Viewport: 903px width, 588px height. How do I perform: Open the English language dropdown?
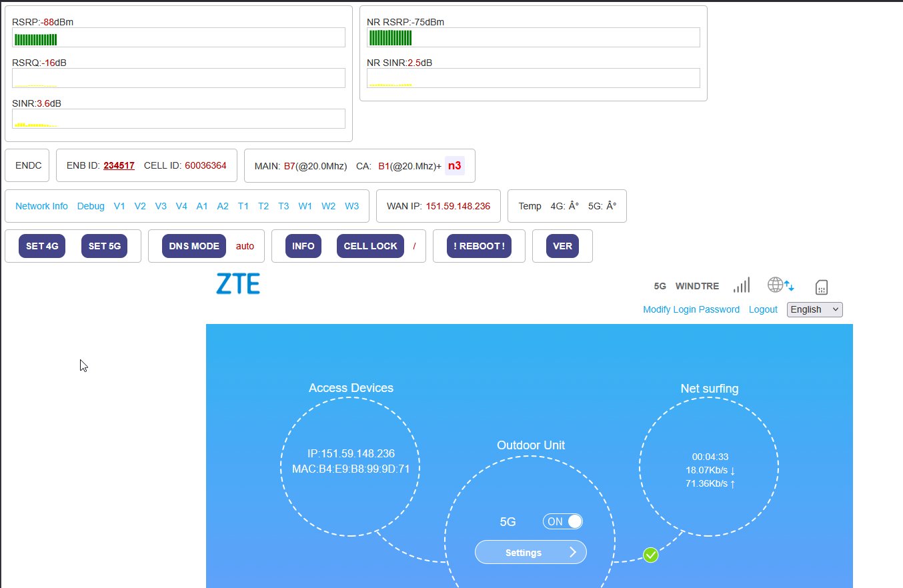[815, 309]
